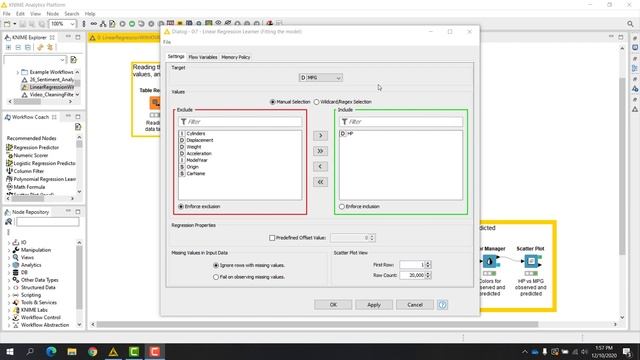Click the remove all columns double arrow
The height and width of the screenshot is (360, 640).
tap(320, 182)
